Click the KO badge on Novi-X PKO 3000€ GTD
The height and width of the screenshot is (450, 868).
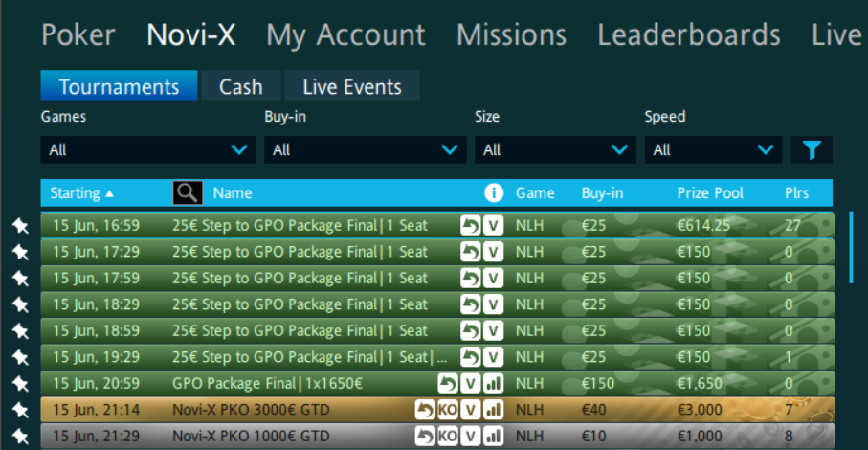[x=447, y=410]
